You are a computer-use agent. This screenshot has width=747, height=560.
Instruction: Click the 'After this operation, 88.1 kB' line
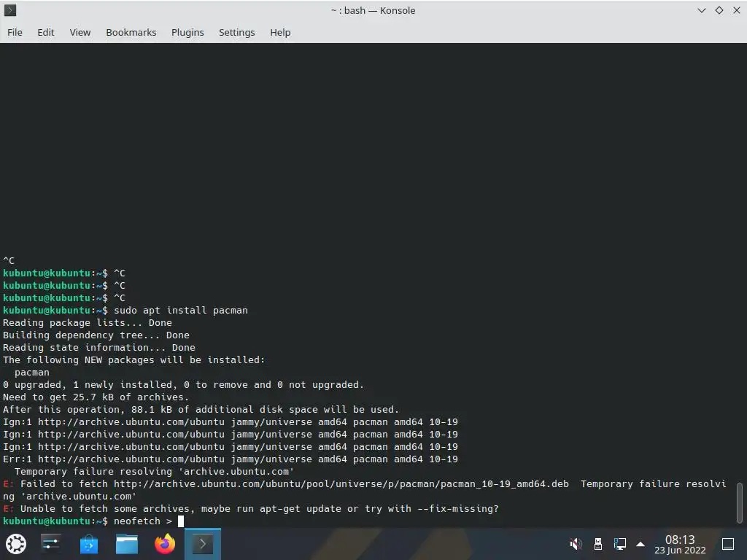pos(201,410)
